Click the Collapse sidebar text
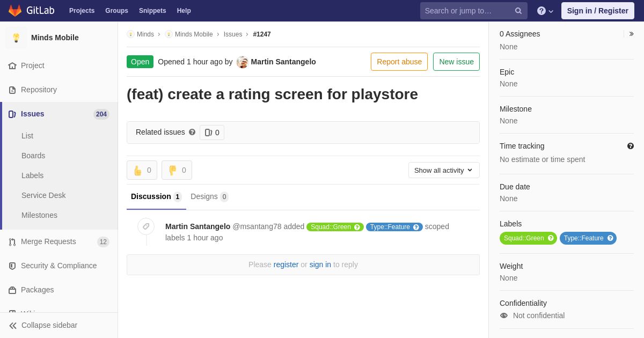 pyautogui.click(x=49, y=325)
